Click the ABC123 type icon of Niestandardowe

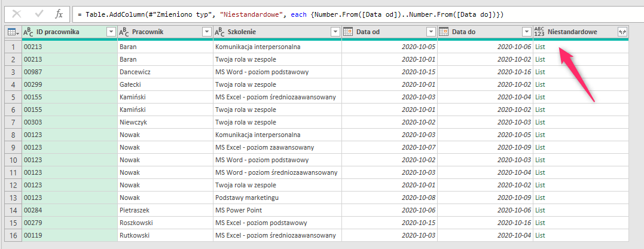click(x=539, y=32)
